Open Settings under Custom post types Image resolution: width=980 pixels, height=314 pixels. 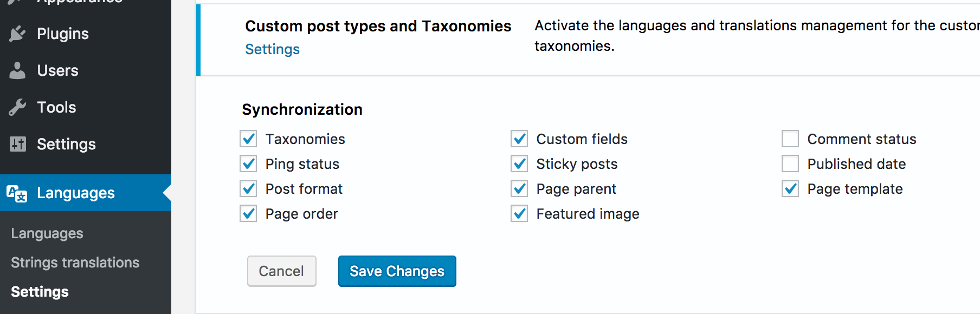coord(272,49)
